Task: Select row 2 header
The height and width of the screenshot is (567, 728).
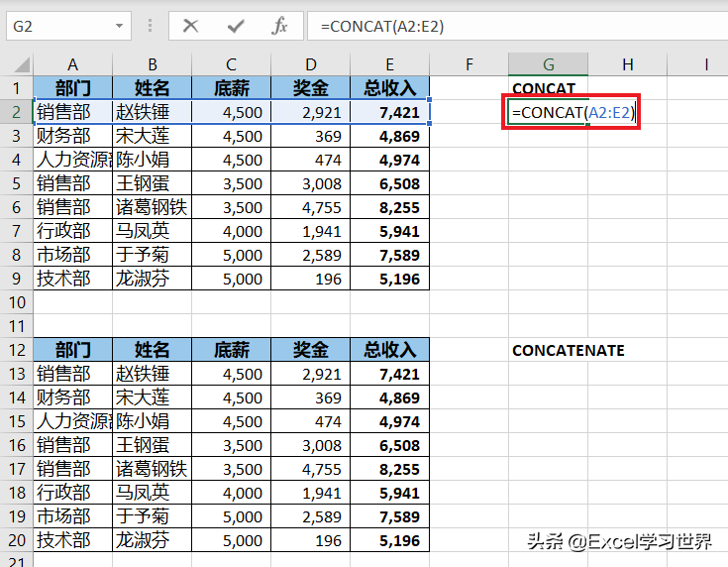Action: click(16, 112)
